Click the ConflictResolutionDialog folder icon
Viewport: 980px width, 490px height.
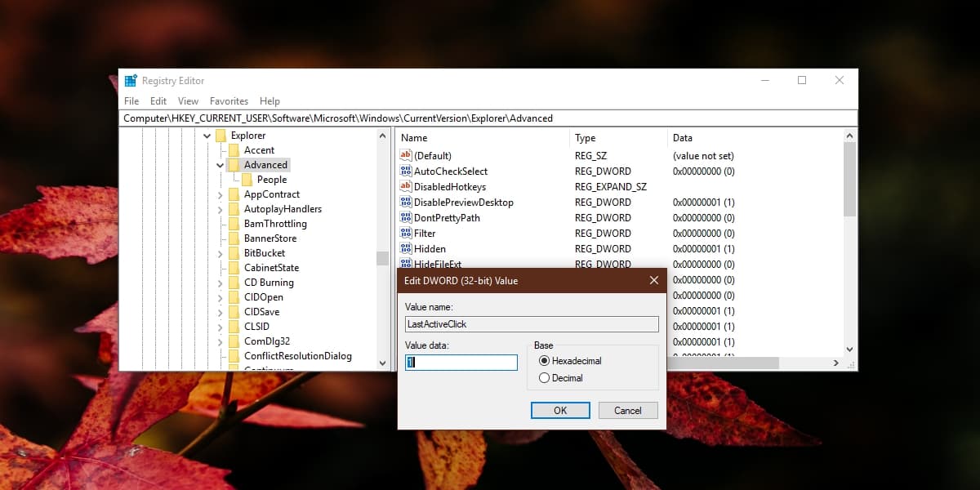pos(234,356)
